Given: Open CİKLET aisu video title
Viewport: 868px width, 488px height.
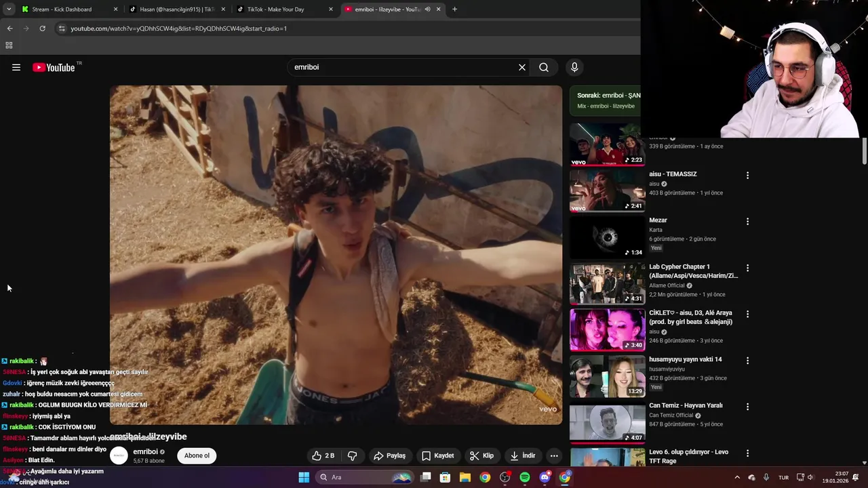Looking at the screenshot, I should point(690,317).
